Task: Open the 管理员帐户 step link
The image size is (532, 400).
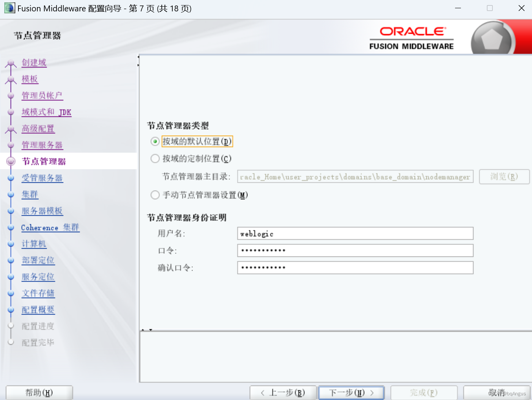Action: point(42,96)
